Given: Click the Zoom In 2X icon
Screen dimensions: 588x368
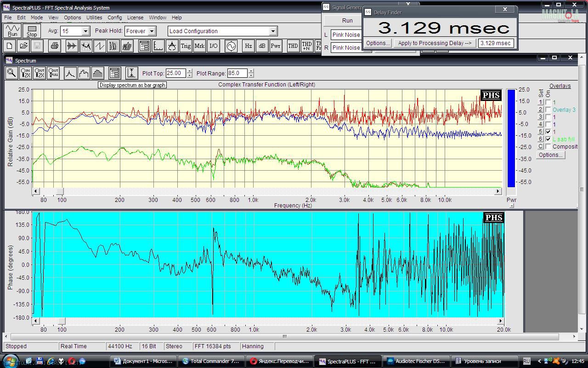Looking at the screenshot, I should [x=25, y=73].
